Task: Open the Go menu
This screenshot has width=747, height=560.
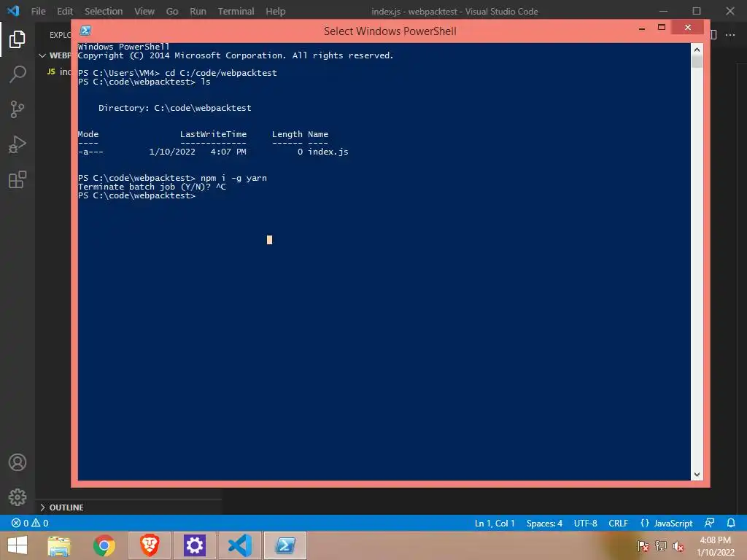Action: click(x=172, y=11)
